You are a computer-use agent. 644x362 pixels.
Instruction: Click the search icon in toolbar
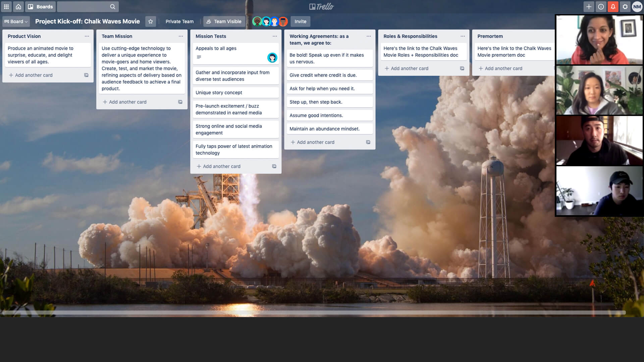point(112,6)
